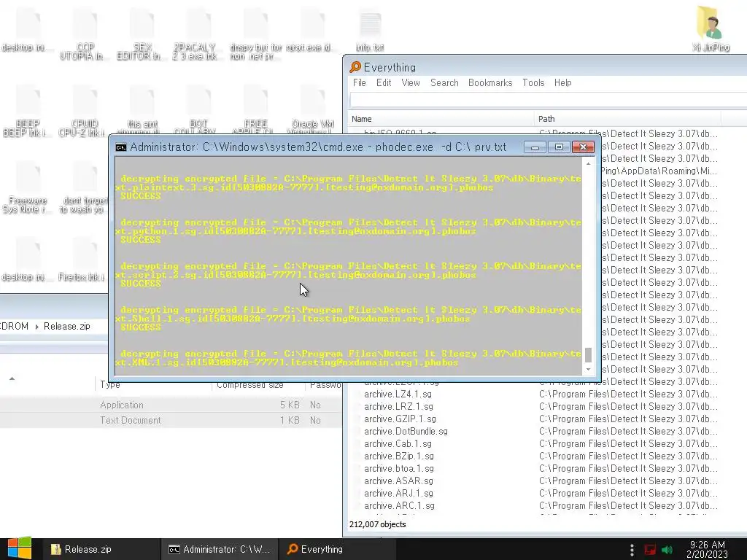Close the Administrator cmd.exe window

583,147
